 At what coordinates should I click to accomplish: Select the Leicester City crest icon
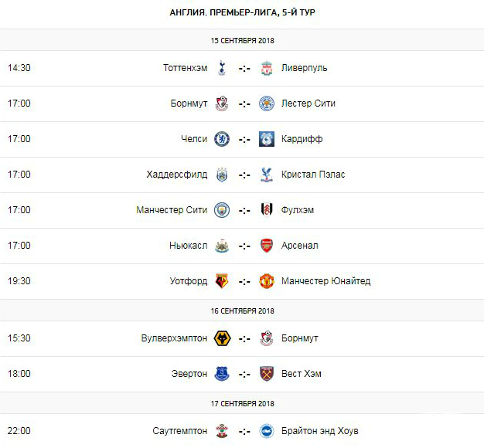(267, 104)
